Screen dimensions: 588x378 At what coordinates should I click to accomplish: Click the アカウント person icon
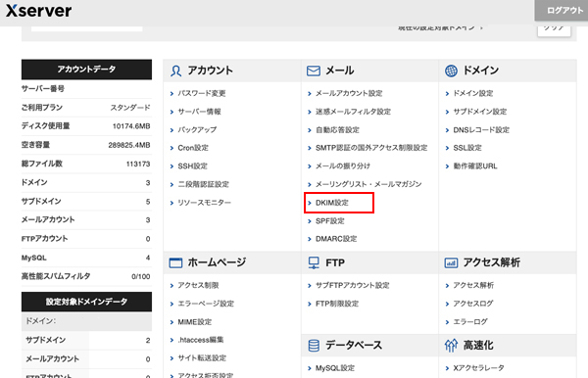[x=175, y=71]
